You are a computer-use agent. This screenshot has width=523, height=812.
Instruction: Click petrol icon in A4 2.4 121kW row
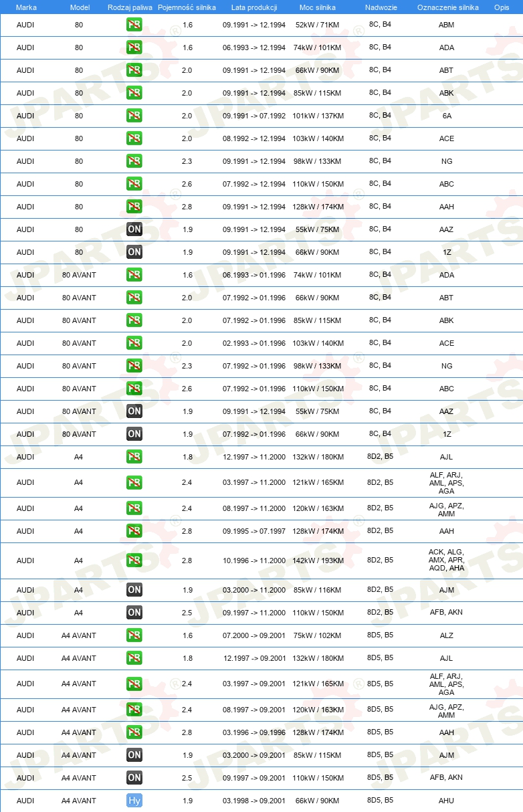tap(134, 483)
